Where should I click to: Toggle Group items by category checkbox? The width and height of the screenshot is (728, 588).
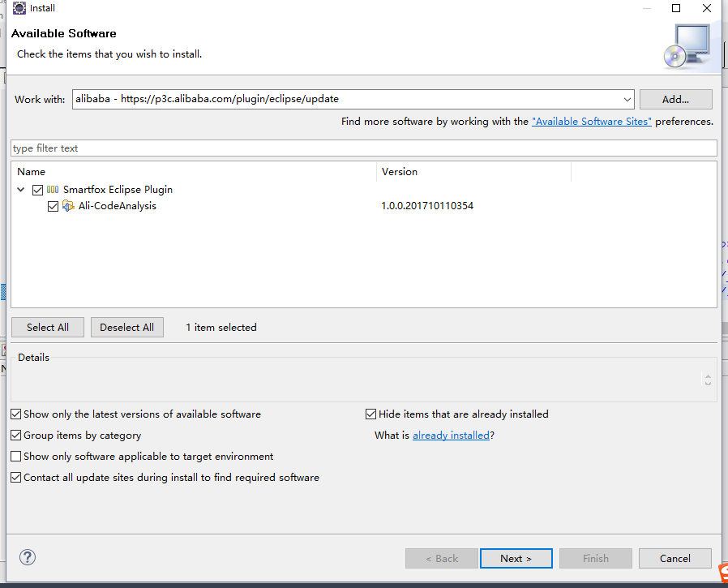click(15, 436)
